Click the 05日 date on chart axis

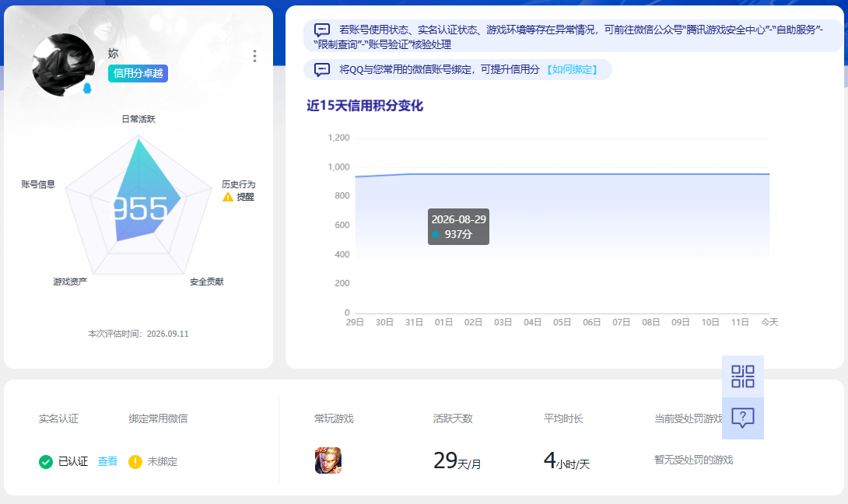click(562, 322)
